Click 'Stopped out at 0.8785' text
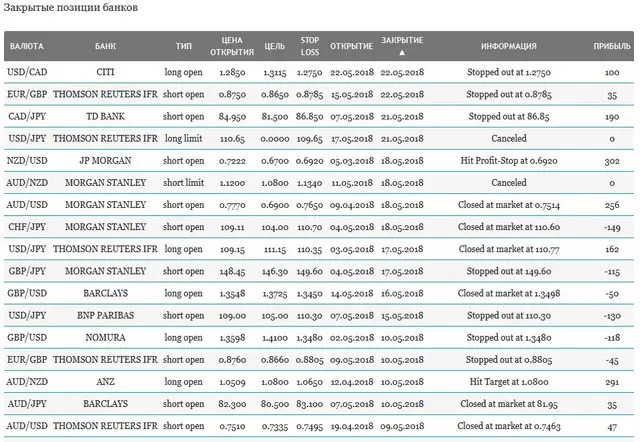The image size is (640, 442). tap(509, 94)
